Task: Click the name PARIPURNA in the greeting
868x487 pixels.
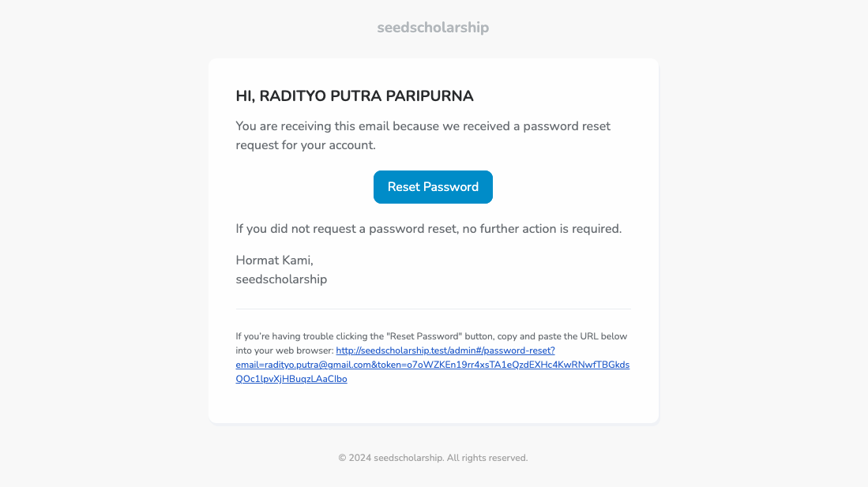Action: tap(430, 96)
